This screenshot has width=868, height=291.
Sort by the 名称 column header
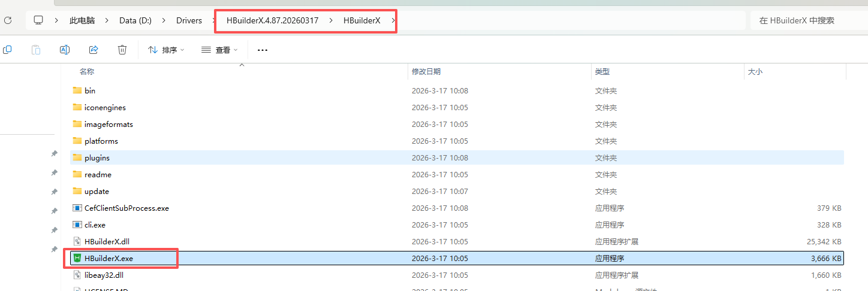87,71
